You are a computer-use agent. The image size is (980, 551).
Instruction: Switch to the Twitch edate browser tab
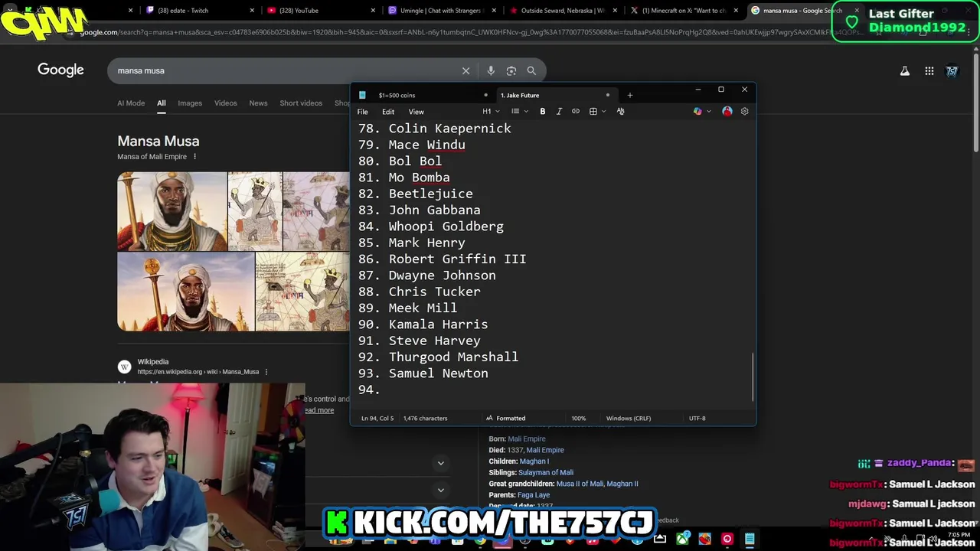pos(199,11)
